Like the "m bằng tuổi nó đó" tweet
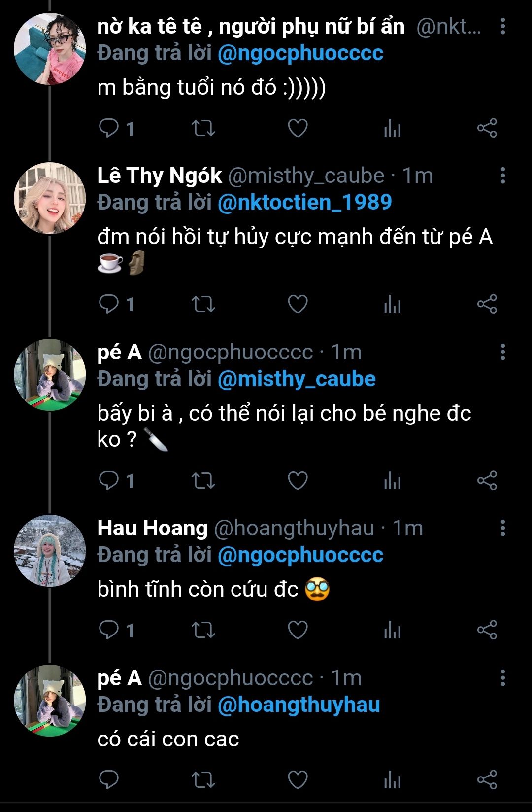This screenshot has height=812, width=532. click(298, 128)
